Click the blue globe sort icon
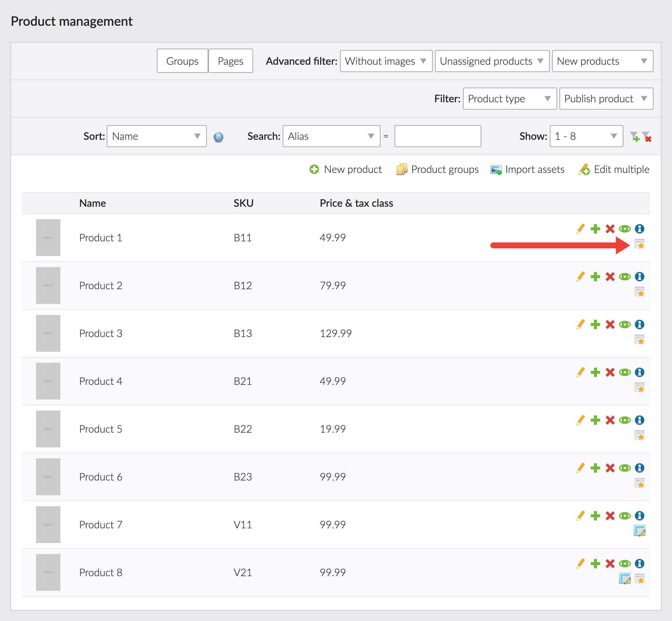This screenshot has width=672, height=621. click(218, 137)
